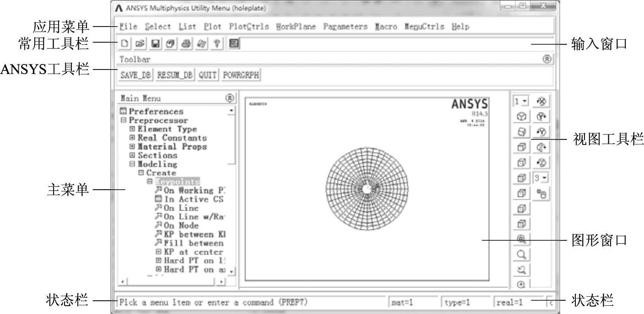
Task: Click the POWRGRPH toolbar button
Action: coord(241,75)
